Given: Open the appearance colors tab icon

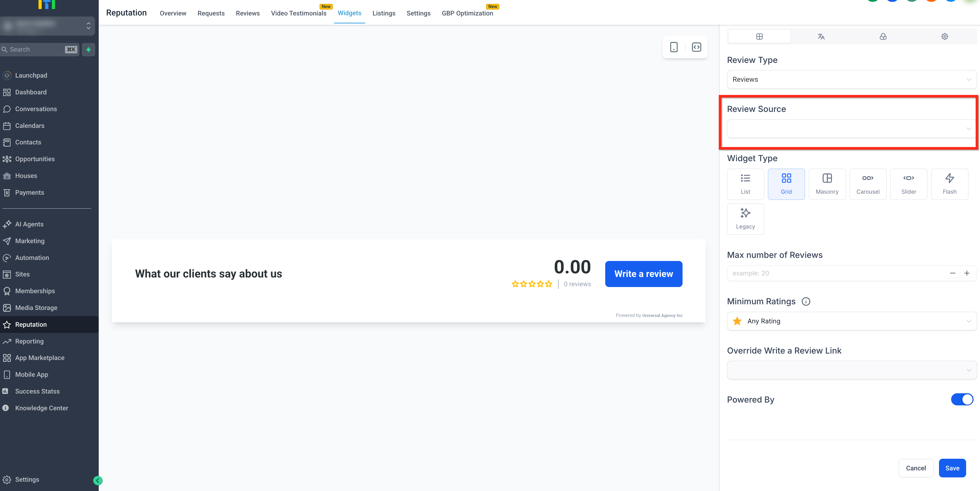Looking at the screenshot, I should click(x=883, y=37).
